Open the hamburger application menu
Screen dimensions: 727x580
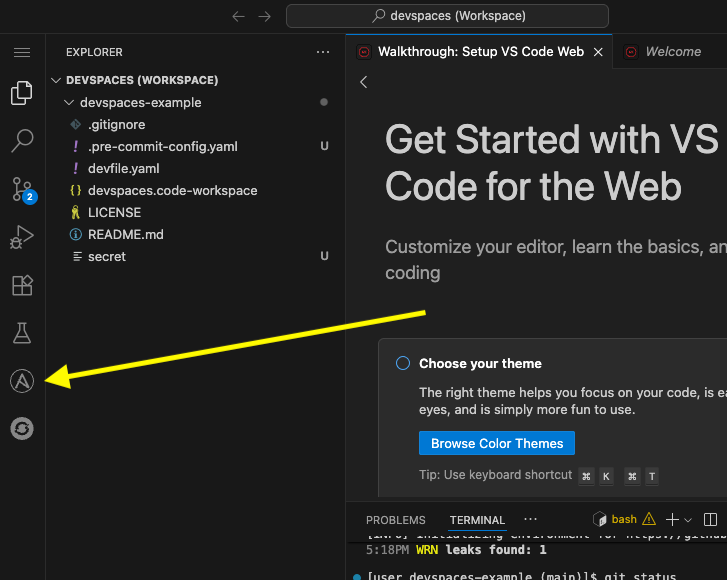coord(22,52)
